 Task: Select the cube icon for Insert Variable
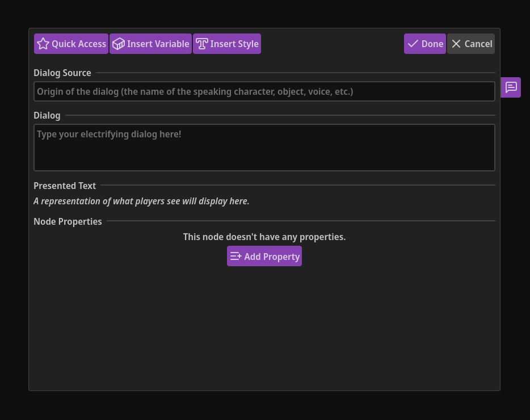[x=118, y=43]
